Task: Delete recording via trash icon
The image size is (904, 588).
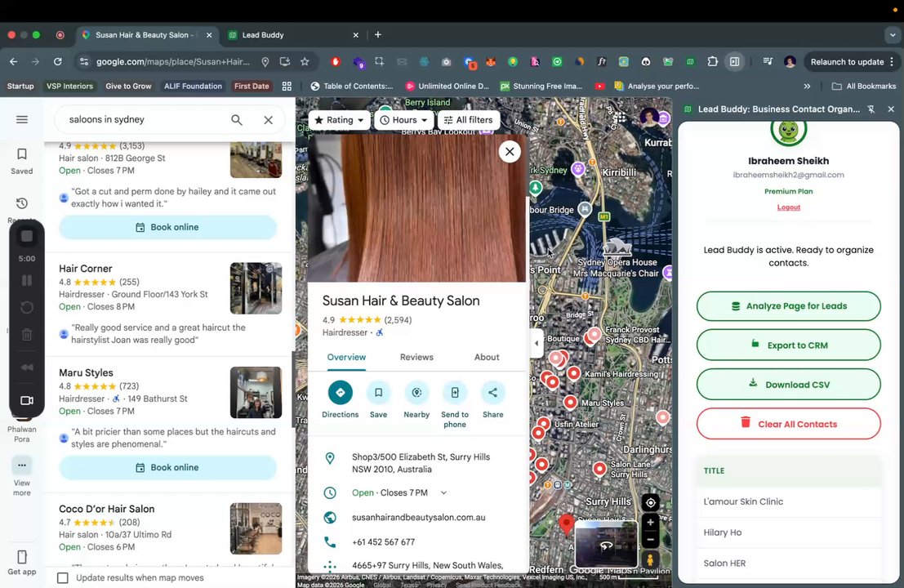Action: (x=26, y=334)
